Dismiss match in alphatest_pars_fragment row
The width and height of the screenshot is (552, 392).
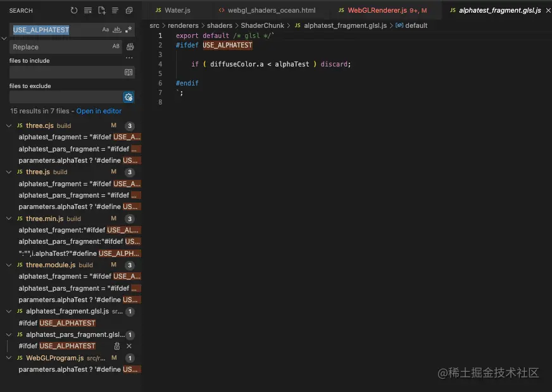[x=129, y=346]
